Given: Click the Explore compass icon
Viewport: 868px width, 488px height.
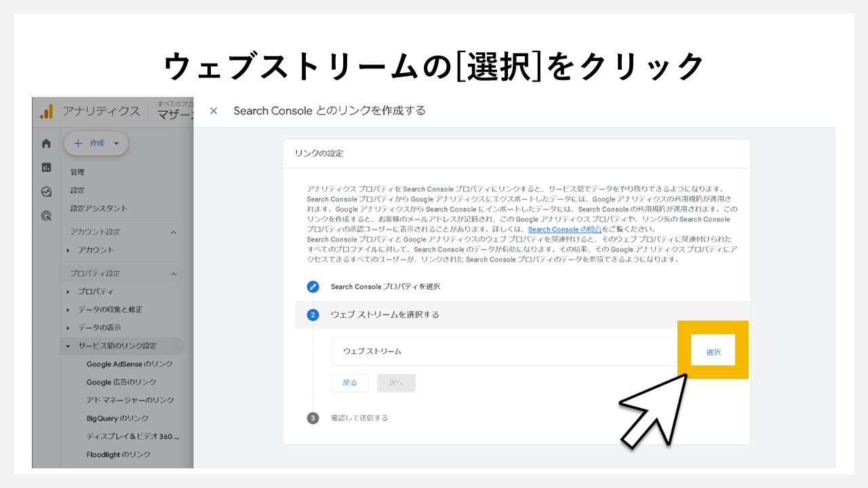Looking at the screenshot, I should click(x=46, y=190).
